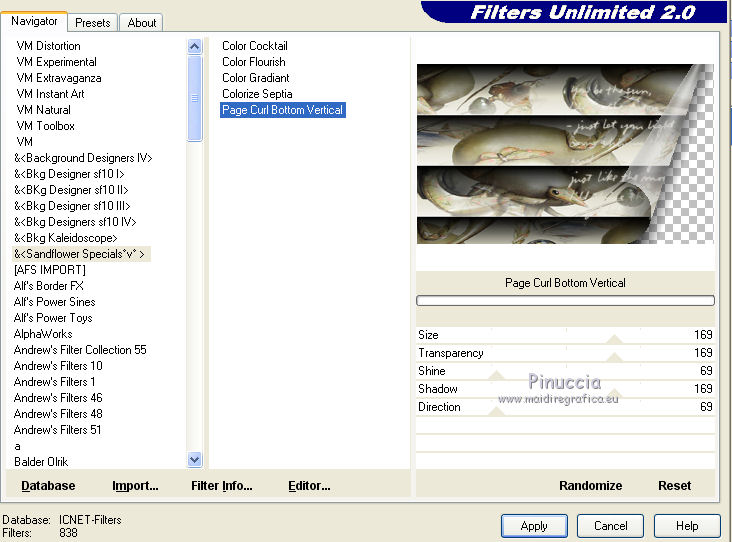Select VM Extravaganza category
732x542 pixels.
(59, 78)
